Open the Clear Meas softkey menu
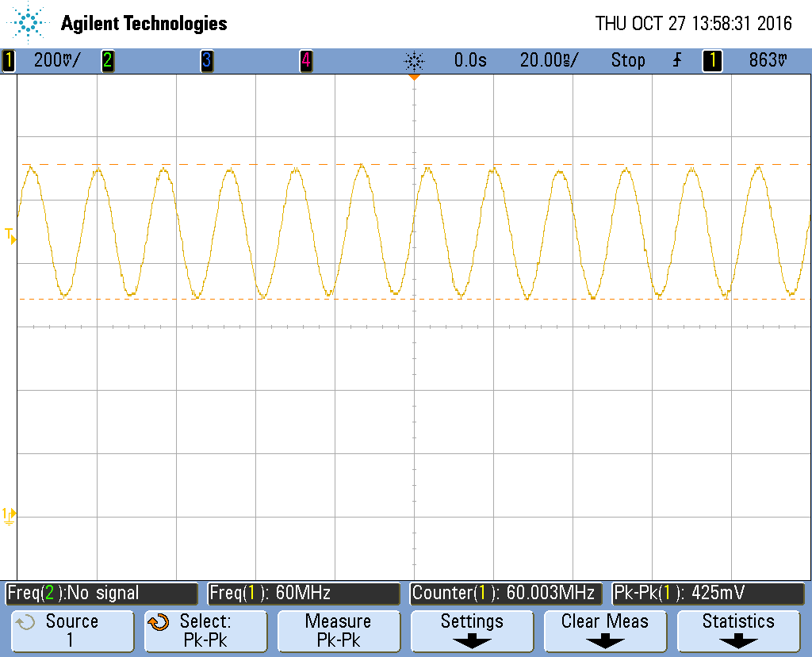The height and width of the screenshot is (657, 812). pos(605,631)
